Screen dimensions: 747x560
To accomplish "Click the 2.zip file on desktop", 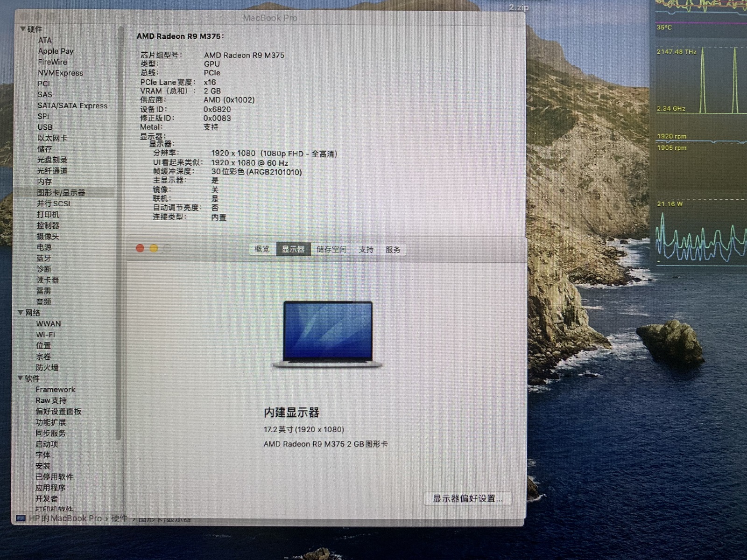I will (x=519, y=7).
